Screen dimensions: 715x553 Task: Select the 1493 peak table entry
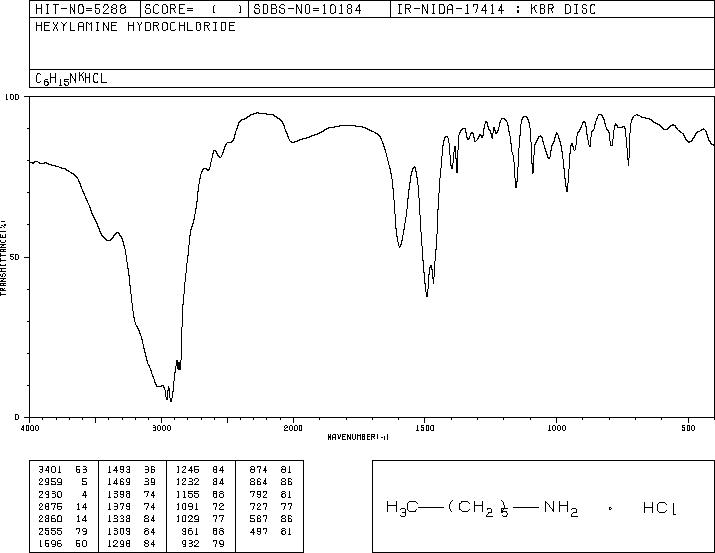click(131, 470)
